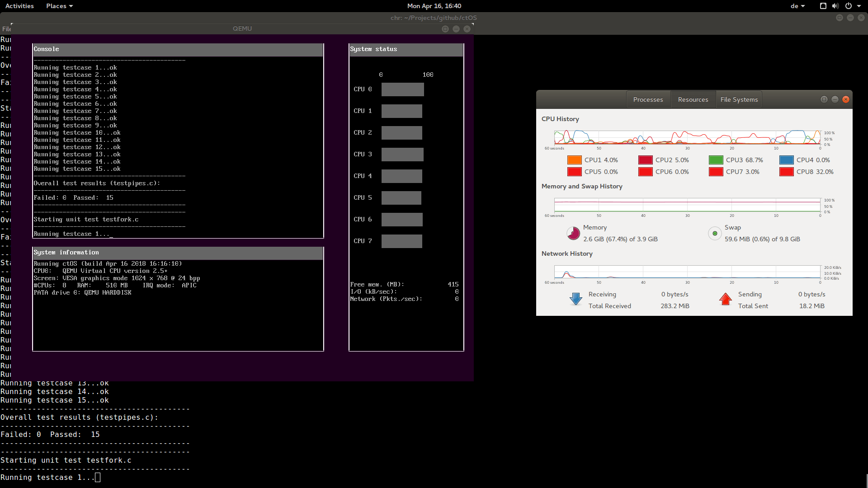Viewport: 868px width, 488px height.
Task: Click the green CPU3 color swatch
Action: pyautogui.click(x=716, y=160)
